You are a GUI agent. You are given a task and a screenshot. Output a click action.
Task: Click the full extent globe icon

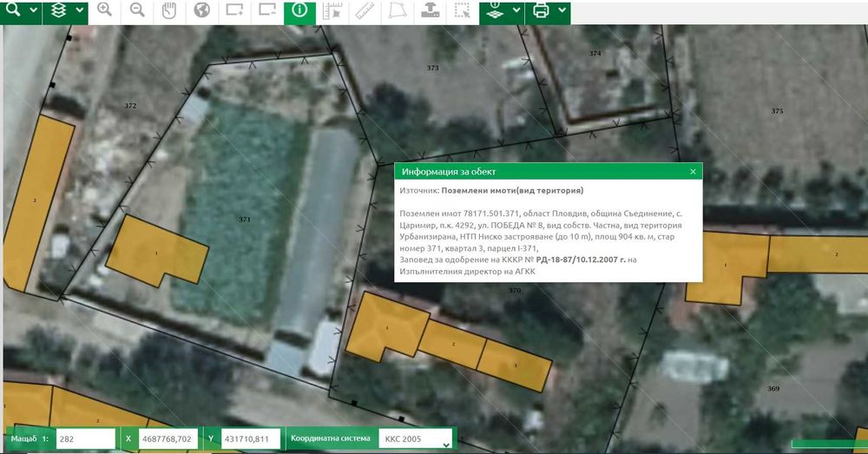pos(201,10)
